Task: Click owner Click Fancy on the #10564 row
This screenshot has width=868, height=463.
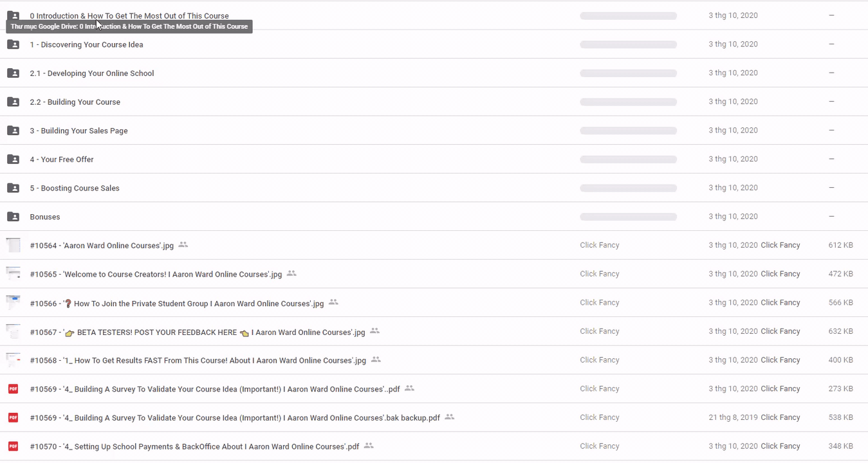Action: [599, 245]
